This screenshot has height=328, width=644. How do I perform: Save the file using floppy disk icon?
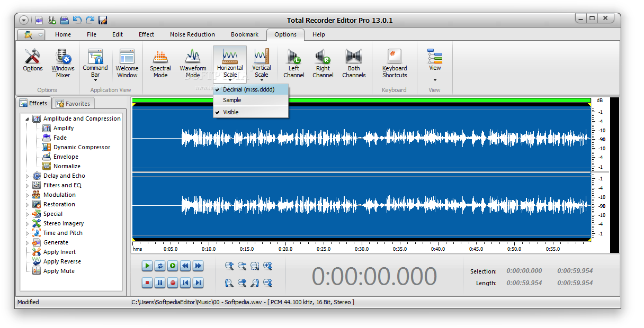[x=103, y=20]
